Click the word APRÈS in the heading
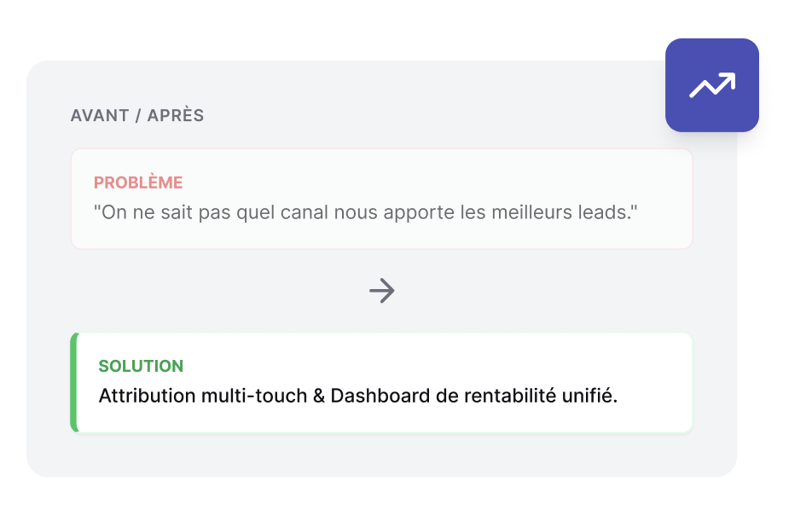This screenshot has height=527, width=812. pos(176,115)
